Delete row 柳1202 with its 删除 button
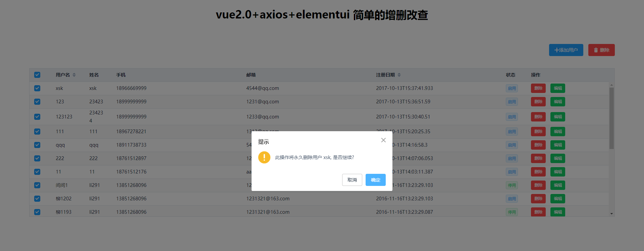644x251 pixels. (x=538, y=199)
